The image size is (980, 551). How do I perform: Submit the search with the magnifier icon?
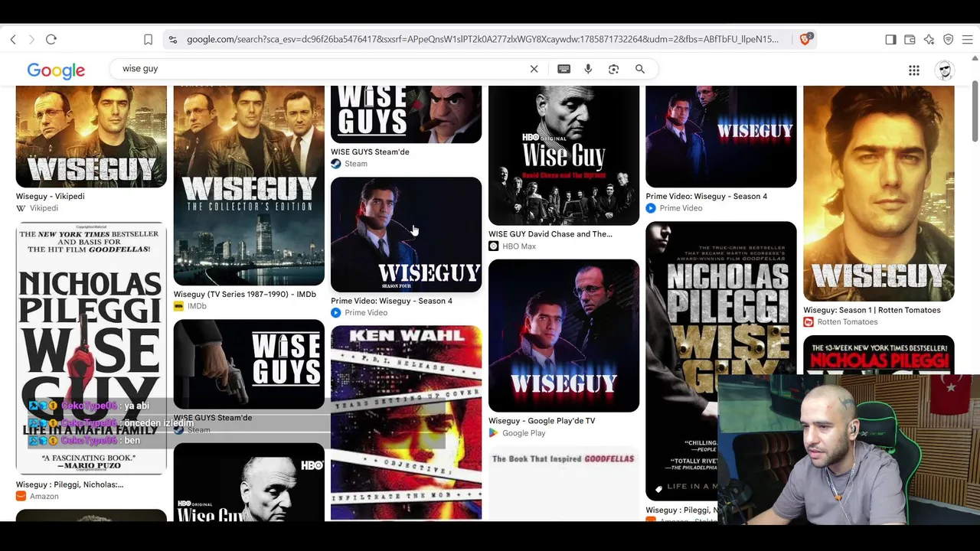640,69
